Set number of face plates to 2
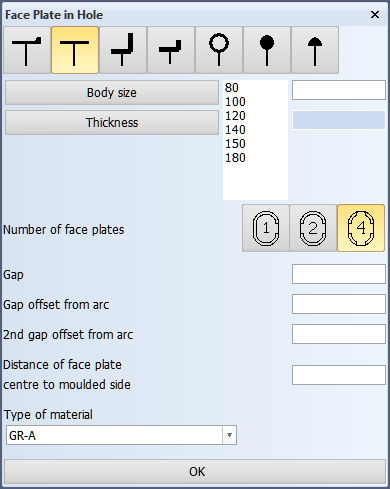 click(313, 228)
